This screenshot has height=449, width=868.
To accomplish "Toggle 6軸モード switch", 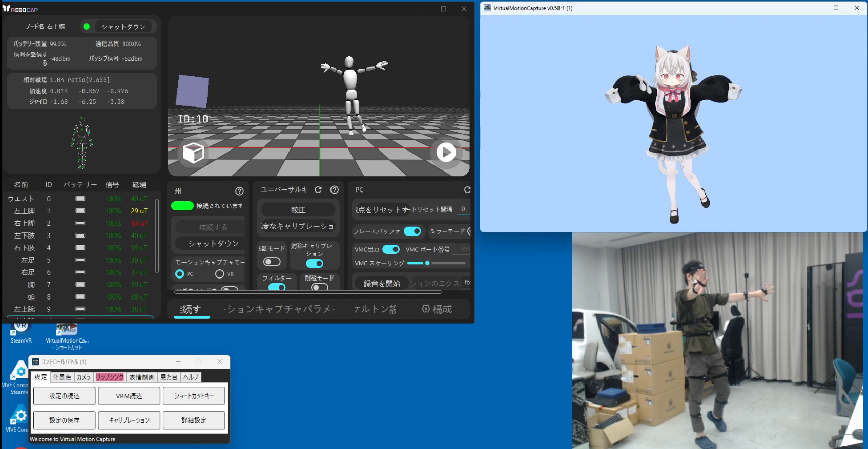I will 272,262.
